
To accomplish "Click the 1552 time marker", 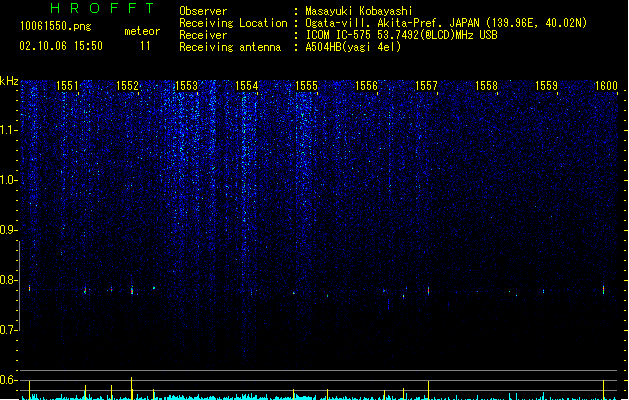I will coord(127,86).
